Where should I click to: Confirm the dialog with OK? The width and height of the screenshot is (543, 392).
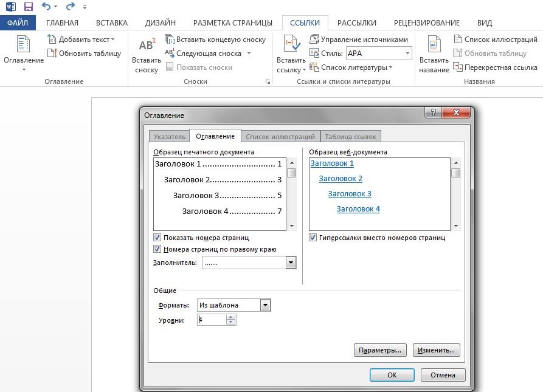(x=392, y=375)
